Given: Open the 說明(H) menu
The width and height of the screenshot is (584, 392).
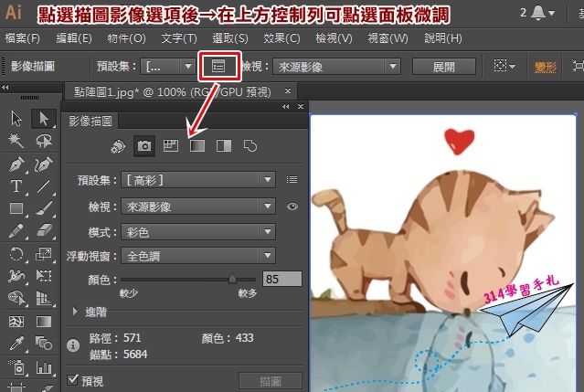Looking at the screenshot, I should tap(443, 38).
